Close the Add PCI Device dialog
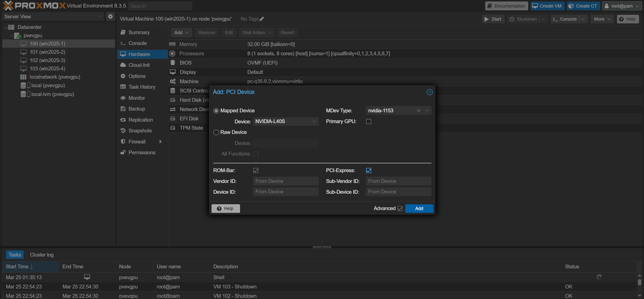The width and height of the screenshot is (644, 299). coord(429,92)
